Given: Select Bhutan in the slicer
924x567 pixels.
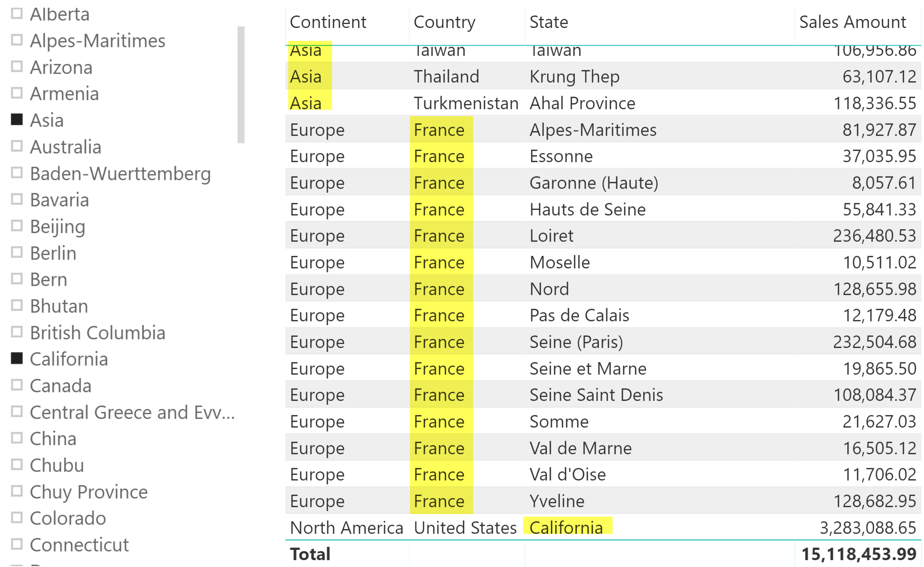Looking at the screenshot, I should click(16, 306).
